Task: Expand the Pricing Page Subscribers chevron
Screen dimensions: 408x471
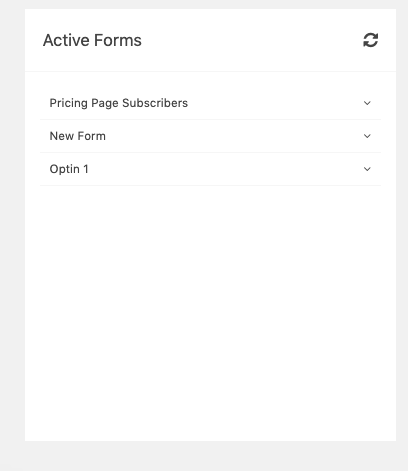Action: [367, 103]
